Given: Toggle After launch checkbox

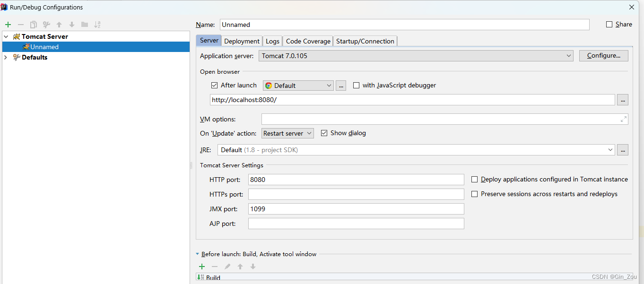Looking at the screenshot, I should pos(214,86).
